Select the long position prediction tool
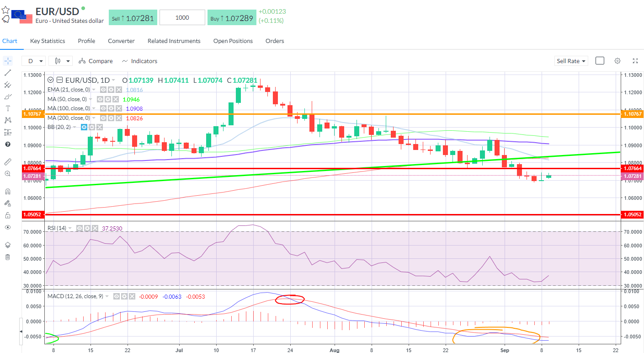 pyautogui.click(x=8, y=132)
